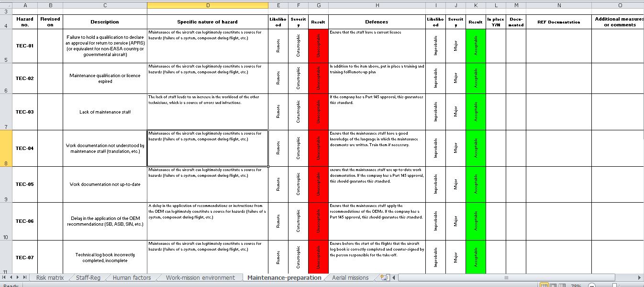Jump to last sheet using navigation arrow

[25, 277]
